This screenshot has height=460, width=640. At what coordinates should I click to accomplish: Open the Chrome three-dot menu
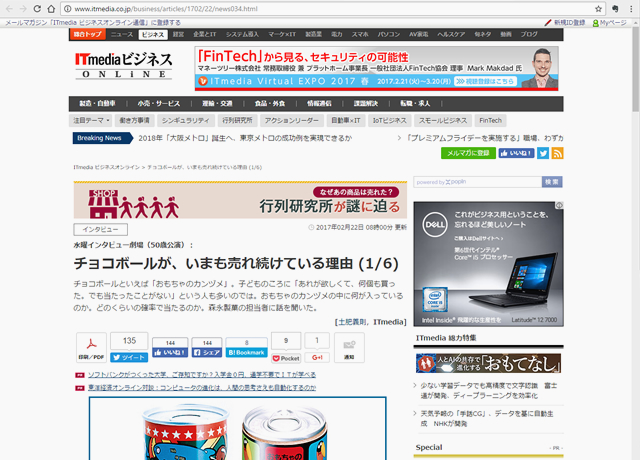pyautogui.click(x=629, y=9)
